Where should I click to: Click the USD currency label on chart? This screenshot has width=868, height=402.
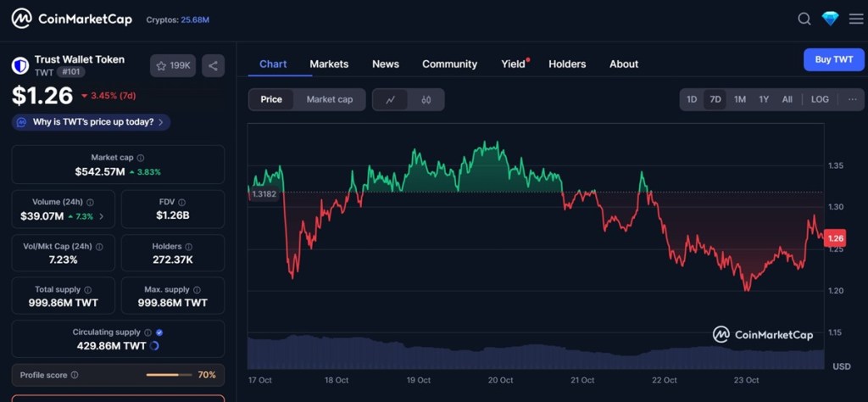[x=842, y=366]
